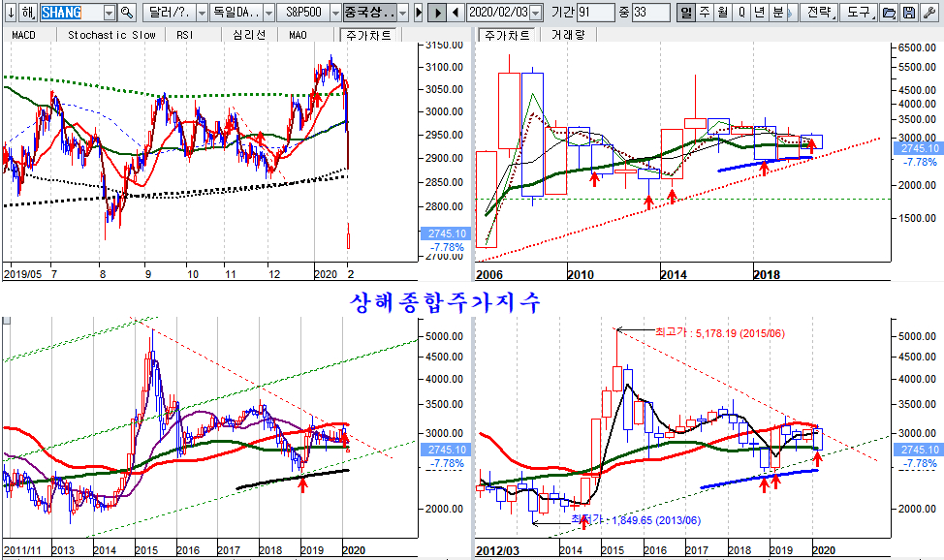Screen dimensions: 944x560
Task: Click the small square corner icon on bottom-left chart
Action: click(x=7, y=320)
